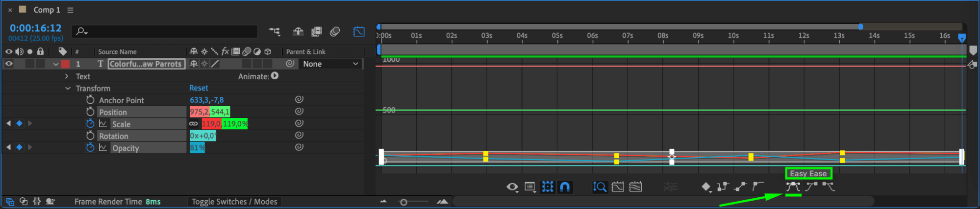Toggle Rotation stopwatch
The image size is (980, 209).
(90, 136)
